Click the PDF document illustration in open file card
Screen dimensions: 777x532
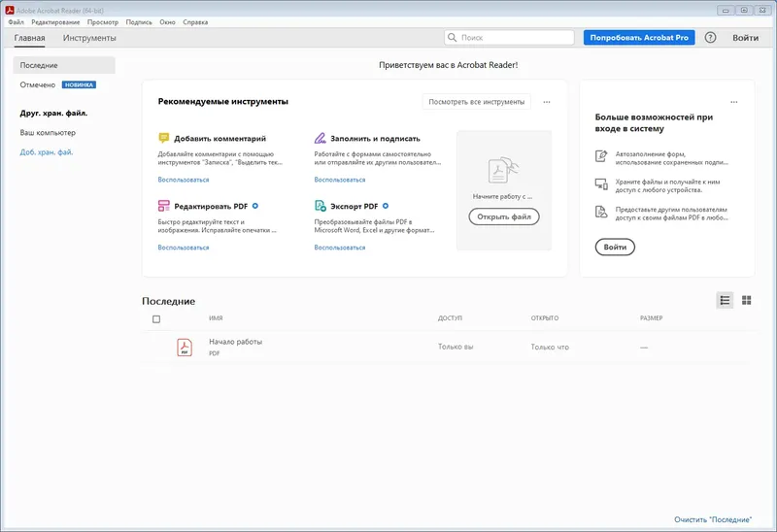503,171
